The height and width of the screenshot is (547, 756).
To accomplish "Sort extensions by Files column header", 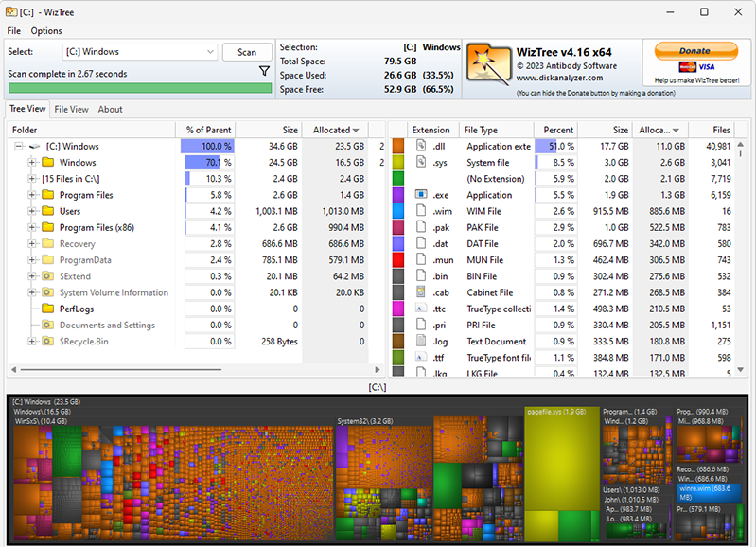I will [x=712, y=130].
